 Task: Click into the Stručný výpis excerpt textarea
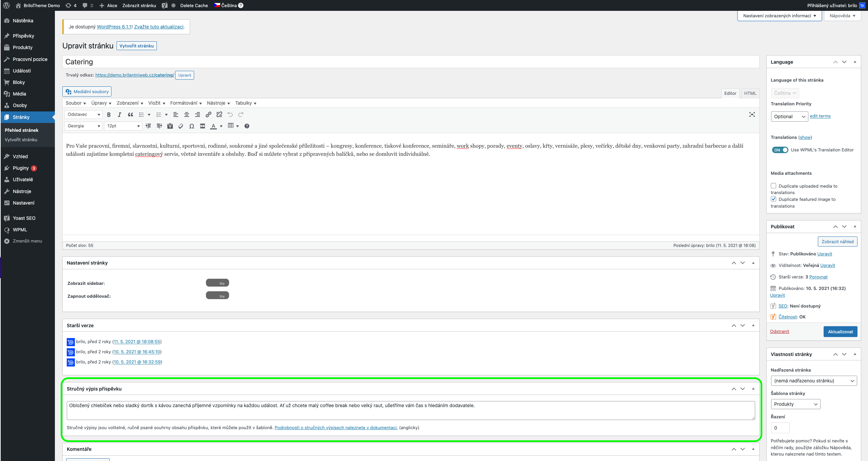(411, 410)
